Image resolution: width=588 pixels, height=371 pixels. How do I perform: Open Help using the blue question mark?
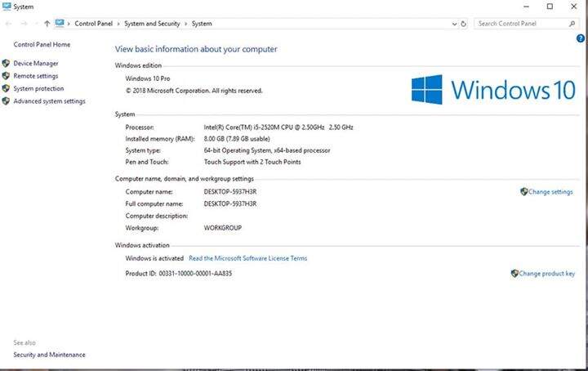(x=580, y=38)
